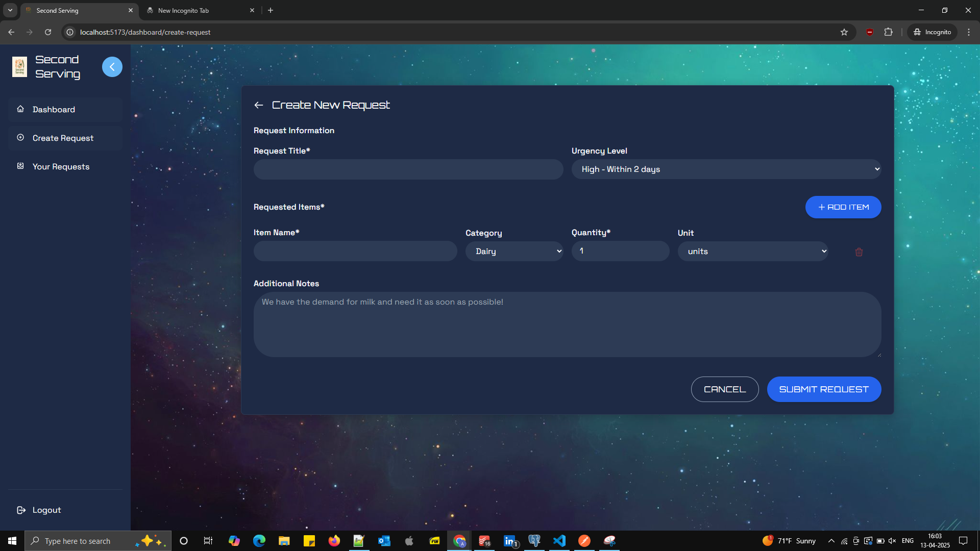Screen dimensions: 980x551
Task: Bookmark this page with the star icon
Action: [844, 32]
